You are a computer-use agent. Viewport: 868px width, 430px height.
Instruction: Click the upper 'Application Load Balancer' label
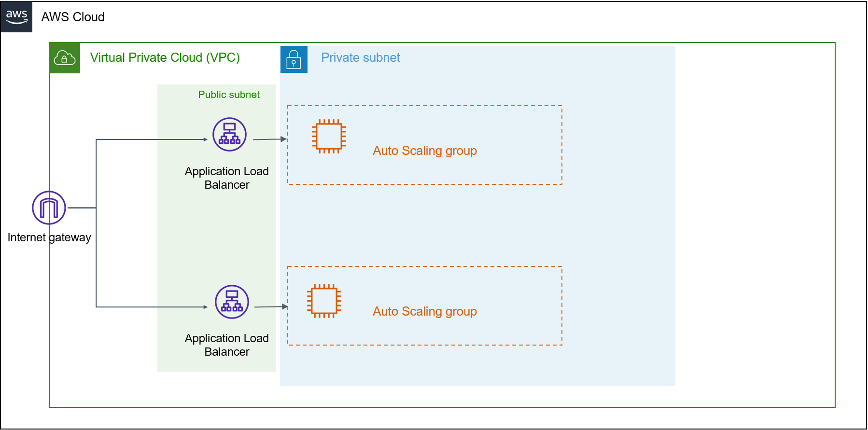(x=227, y=178)
